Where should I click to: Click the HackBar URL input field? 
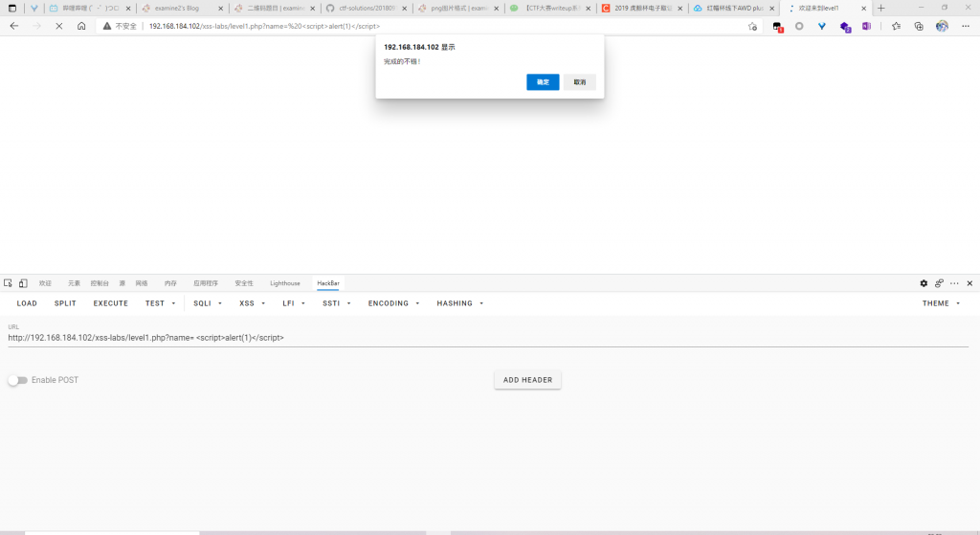pos(488,338)
